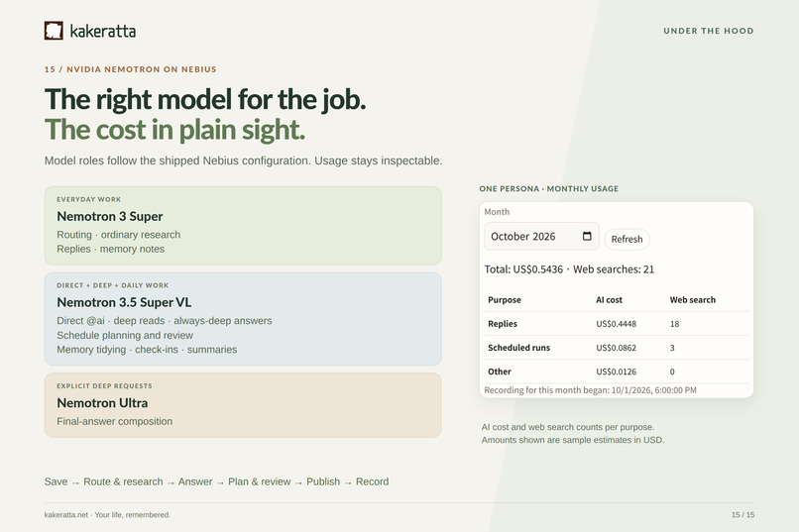Open the calendar picker icon in Month field
Viewport: 799px width, 532px height.
587,236
